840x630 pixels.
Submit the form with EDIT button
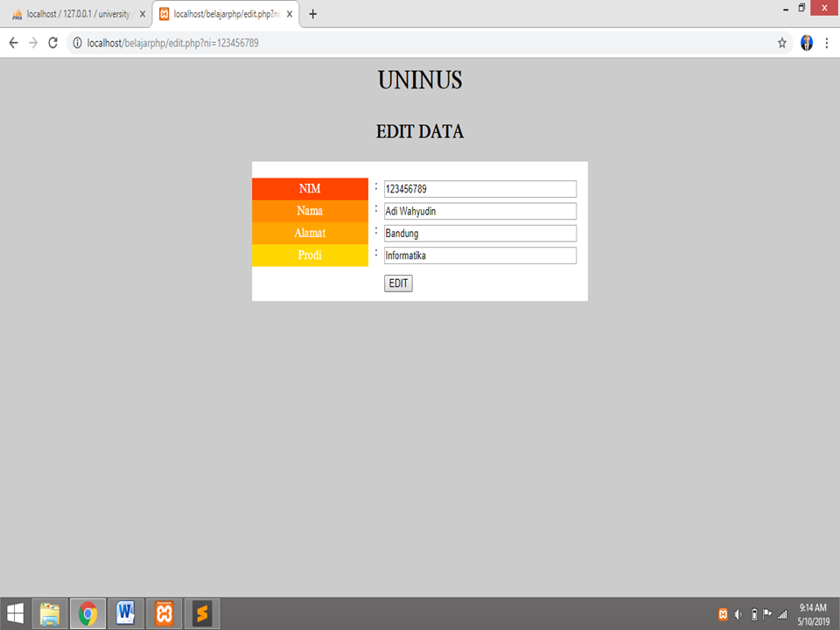[x=398, y=283]
